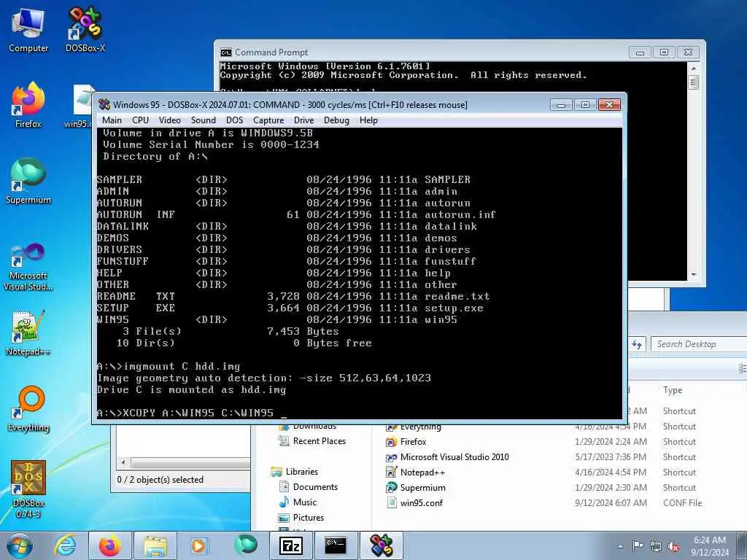Screen dimensions: 747x560
Task: Minimize the Command Prompt window
Action: (640, 52)
